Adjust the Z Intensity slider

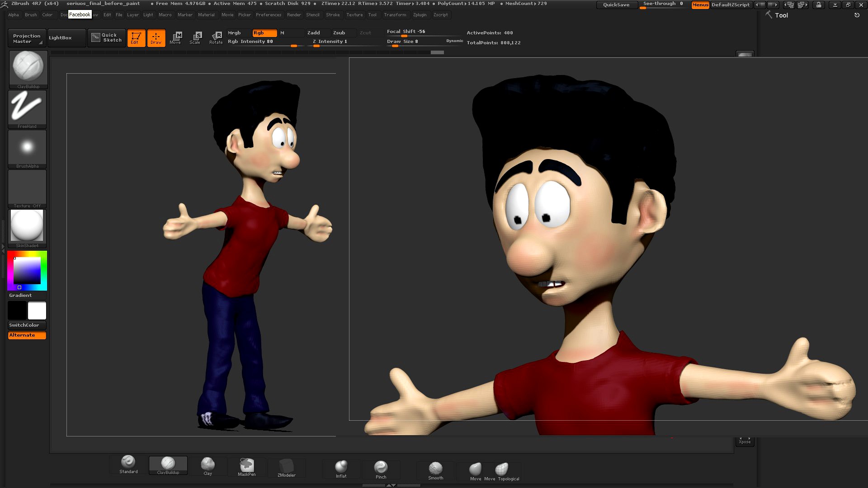click(346, 42)
